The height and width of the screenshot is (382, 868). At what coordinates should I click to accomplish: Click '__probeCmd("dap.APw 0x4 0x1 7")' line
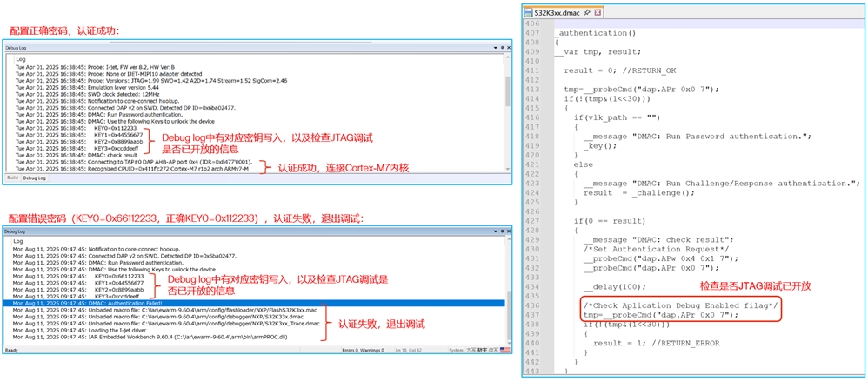pyautogui.click(x=660, y=258)
